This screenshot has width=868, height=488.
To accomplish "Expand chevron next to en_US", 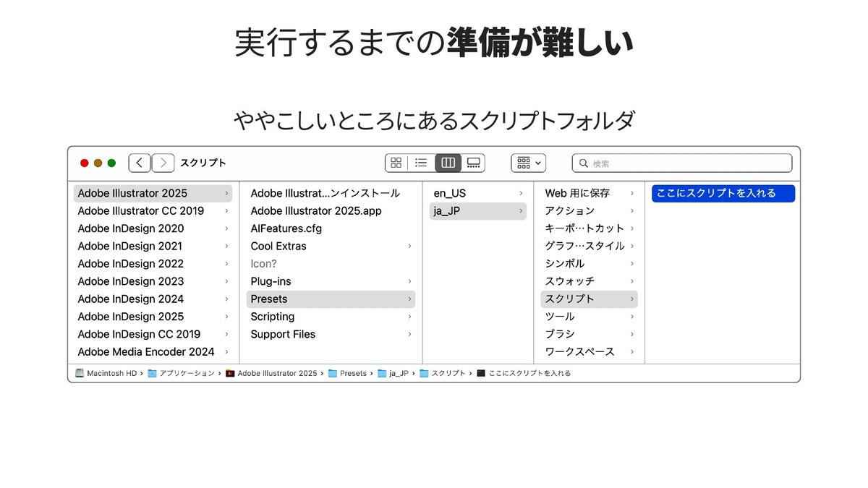I will click(x=521, y=193).
